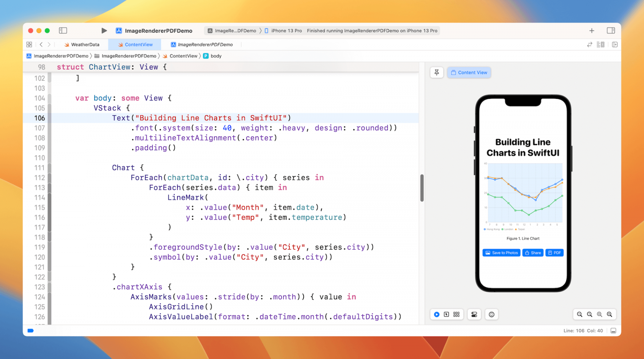Pin the Content View preview

(437, 72)
